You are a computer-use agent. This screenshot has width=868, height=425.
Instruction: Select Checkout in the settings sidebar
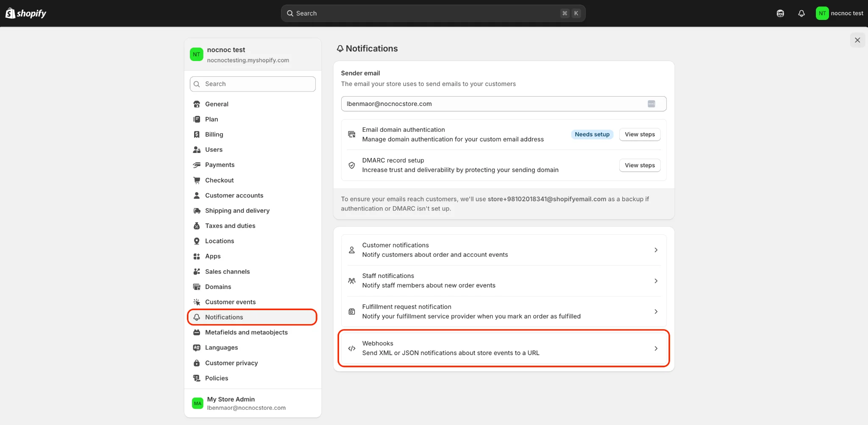click(x=253, y=180)
